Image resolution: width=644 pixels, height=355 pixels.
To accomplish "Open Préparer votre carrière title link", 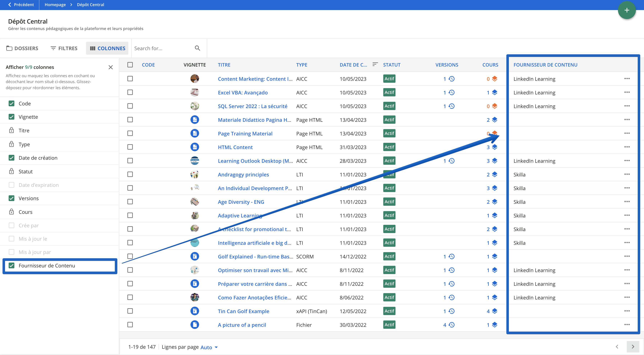I will coord(255,284).
